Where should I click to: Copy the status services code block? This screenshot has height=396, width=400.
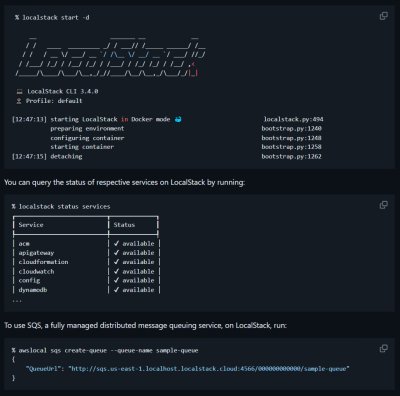pyautogui.click(x=384, y=205)
